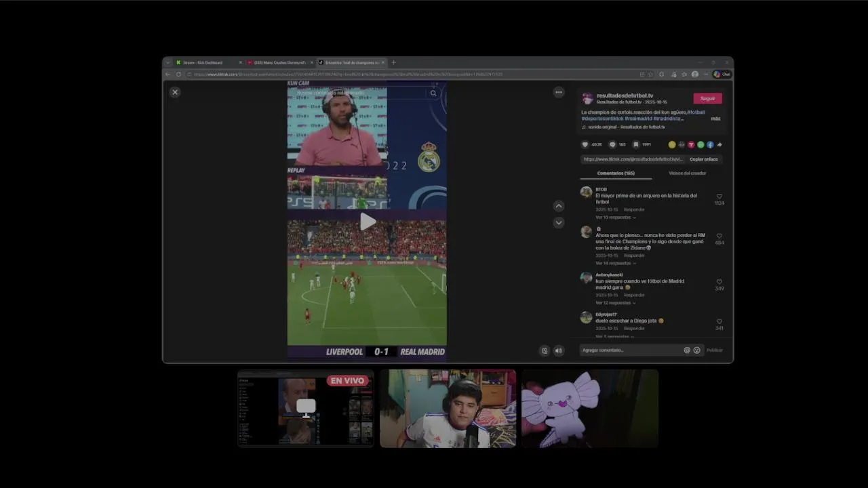Select the streamer webcam thumbnail
868x488 pixels.
tap(448, 408)
